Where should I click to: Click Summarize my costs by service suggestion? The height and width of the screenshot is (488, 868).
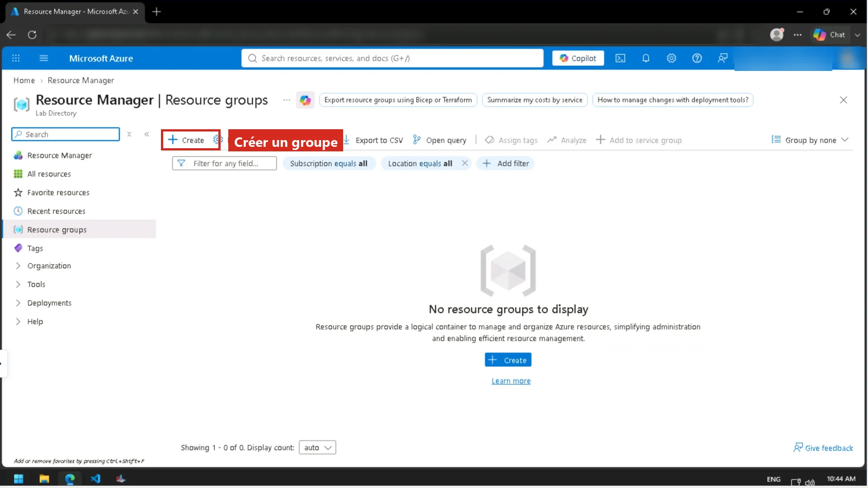tap(534, 100)
